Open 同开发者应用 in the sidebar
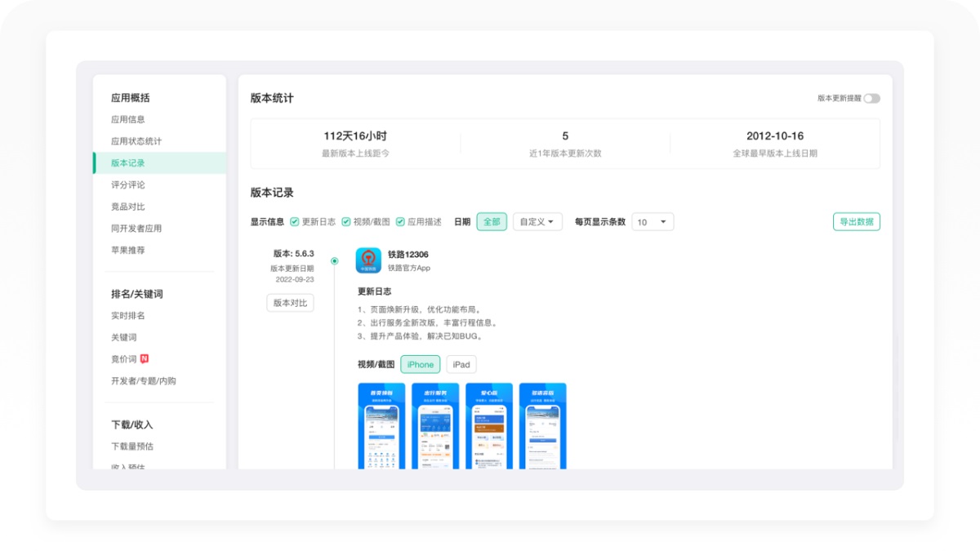 (x=136, y=229)
